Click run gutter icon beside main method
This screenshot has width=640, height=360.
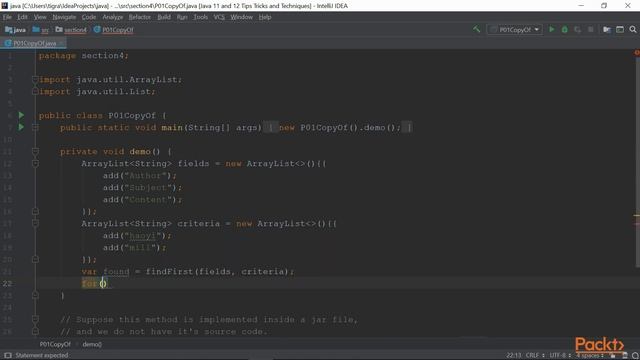[21, 127]
